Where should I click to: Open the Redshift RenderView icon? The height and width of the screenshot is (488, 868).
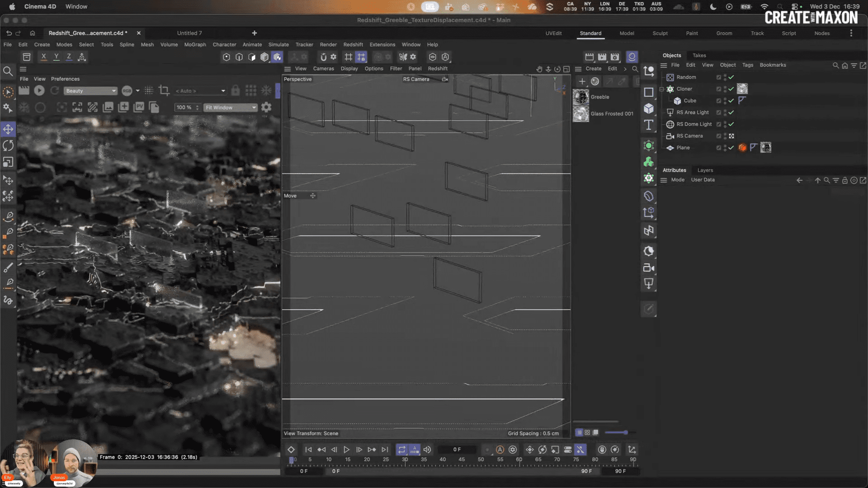pyautogui.click(x=632, y=56)
